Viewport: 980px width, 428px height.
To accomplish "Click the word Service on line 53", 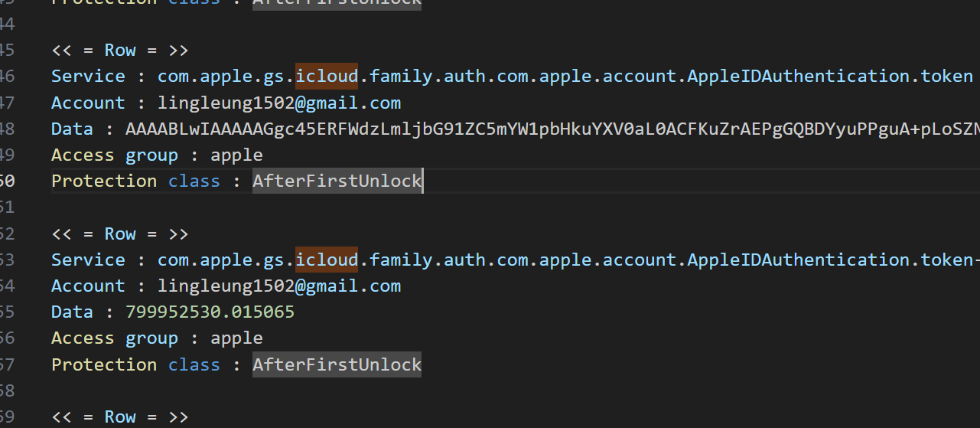I will click(x=88, y=260).
